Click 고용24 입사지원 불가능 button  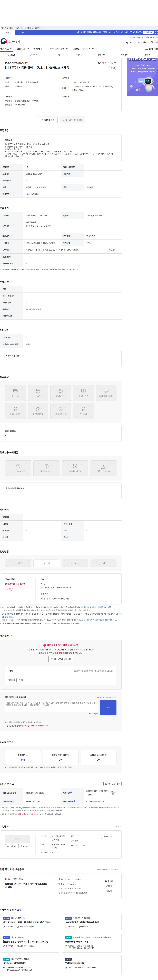pos(72,120)
